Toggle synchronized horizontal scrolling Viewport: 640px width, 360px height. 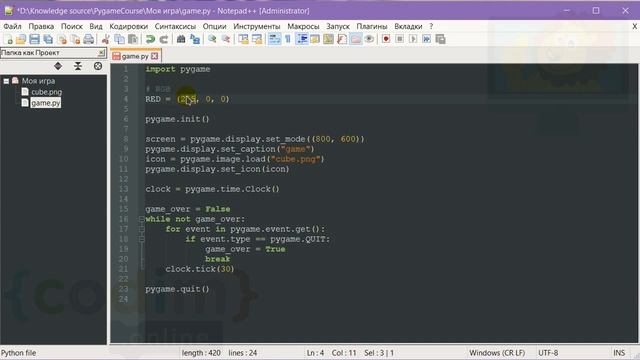pos(257,39)
